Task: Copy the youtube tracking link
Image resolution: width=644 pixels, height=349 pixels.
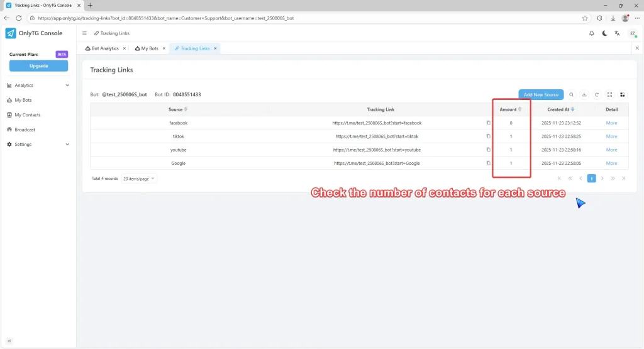Action: click(488, 150)
